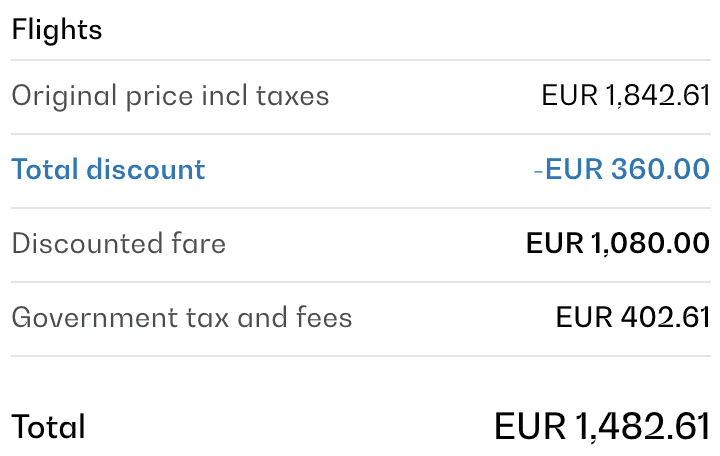720x456 pixels.
Task: Open the Total discount link
Action: coord(108,169)
